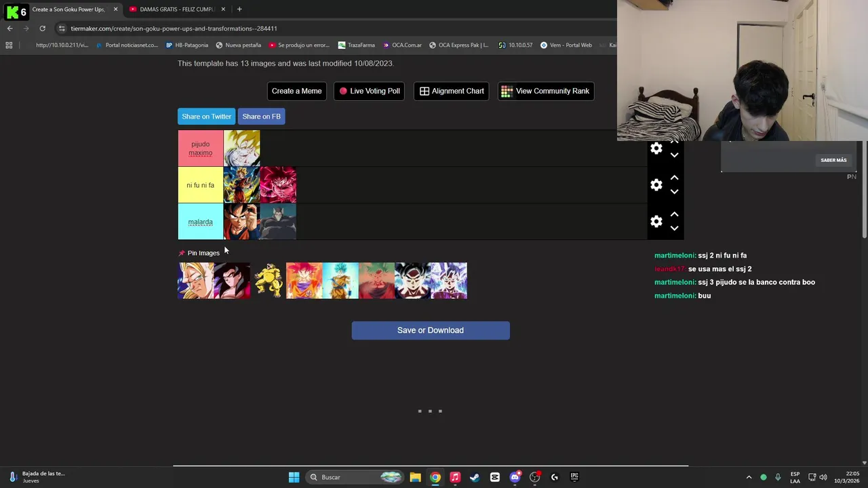
Task: Open Steam from taskbar
Action: click(x=475, y=477)
